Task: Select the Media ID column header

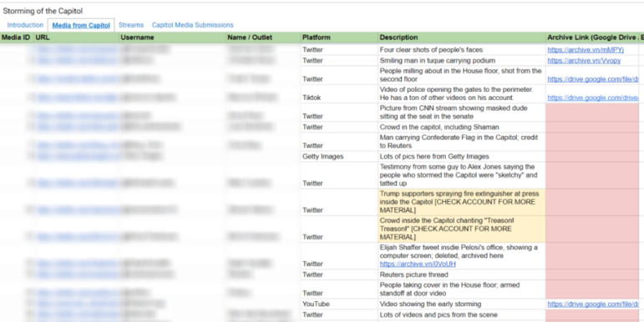Action: (x=17, y=38)
